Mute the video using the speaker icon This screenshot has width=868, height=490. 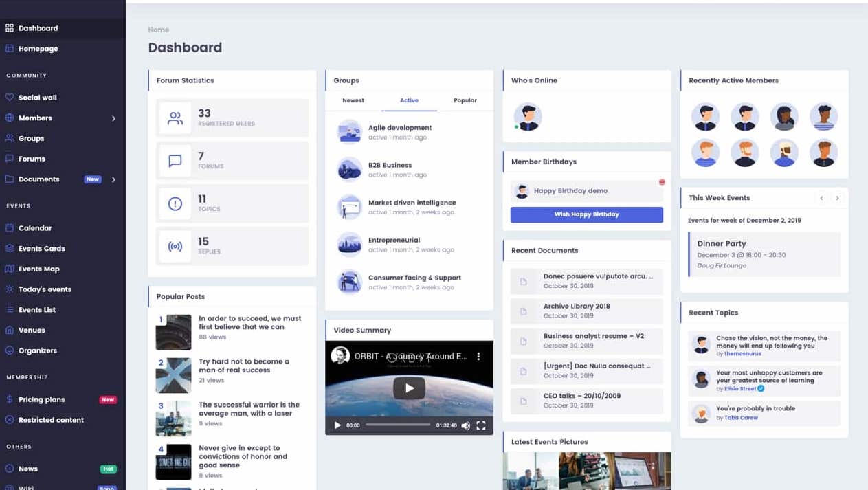click(465, 425)
